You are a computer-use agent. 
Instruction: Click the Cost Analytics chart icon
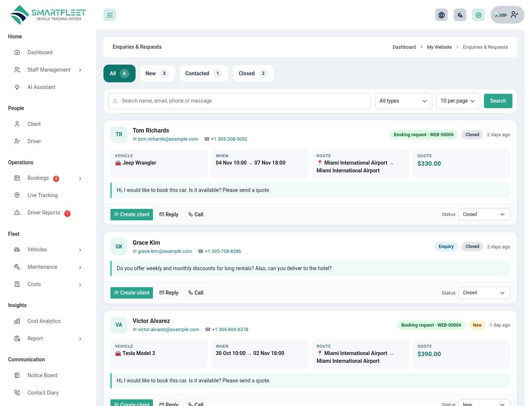(17, 321)
